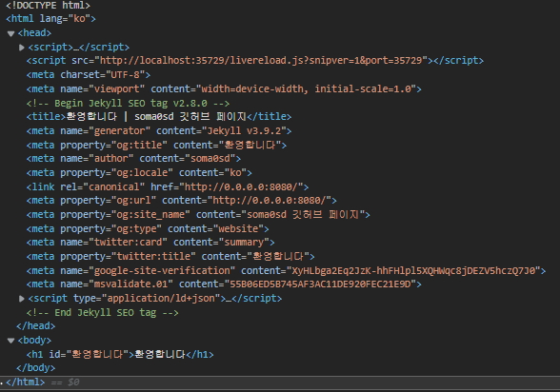Click the "application/ld+json" type attribute value
Image resolution: width=560 pixels, height=392 pixels.
point(161,298)
